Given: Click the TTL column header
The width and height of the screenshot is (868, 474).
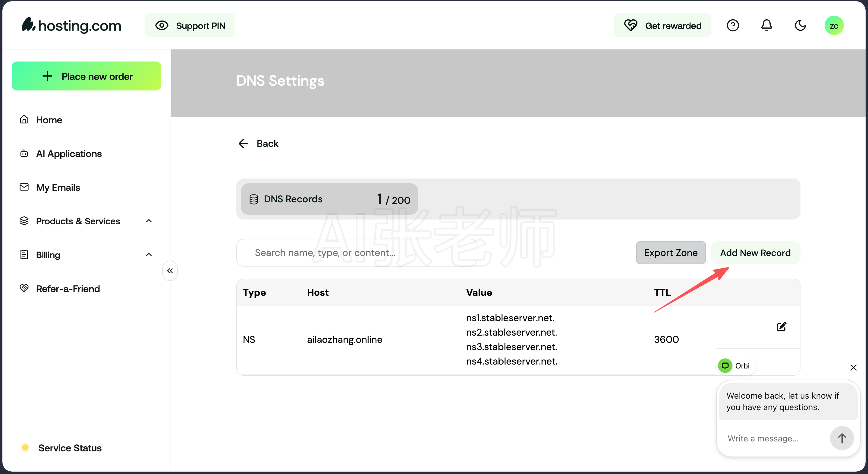Looking at the screenshot, I should (662, 292).
